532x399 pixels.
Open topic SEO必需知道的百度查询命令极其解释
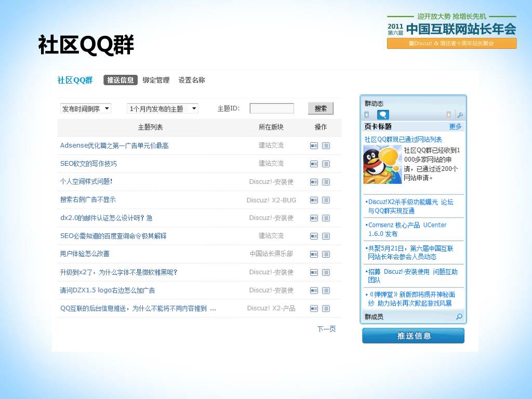tap(113, 236)
